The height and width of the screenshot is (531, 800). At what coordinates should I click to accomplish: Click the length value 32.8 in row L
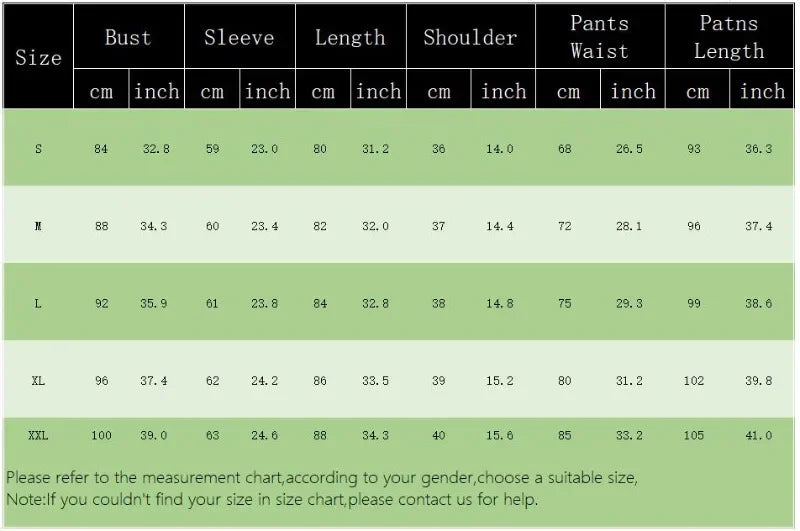coord(376,304)
